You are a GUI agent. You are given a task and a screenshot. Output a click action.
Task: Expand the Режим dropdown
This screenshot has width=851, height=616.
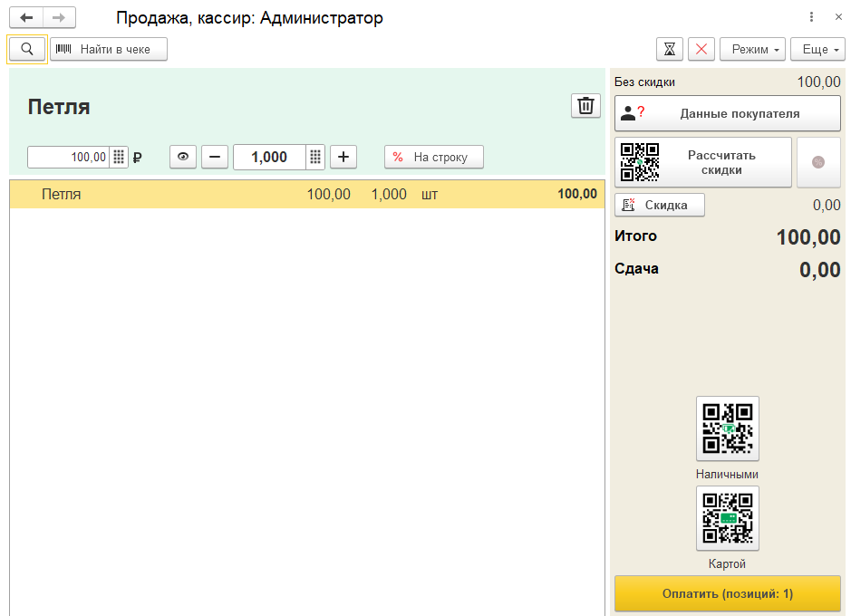(752, 49)
